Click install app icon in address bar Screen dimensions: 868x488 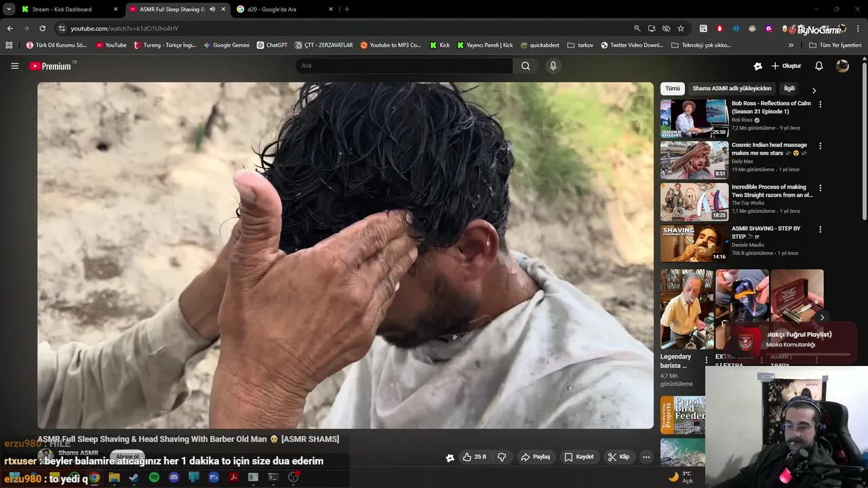coord(652,28)
